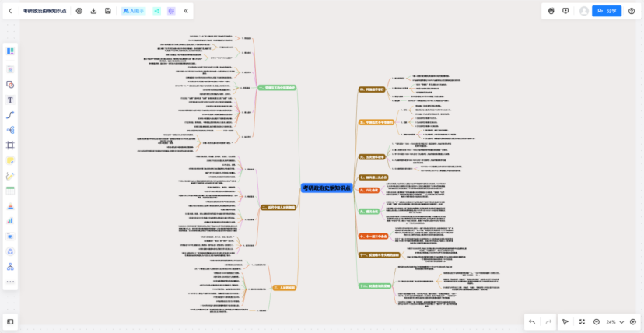Image resolution: width=644 pixels, height=333 pixels.
Task: Insert a bar chart from sidebar
Action: click(x=10, y=221)
